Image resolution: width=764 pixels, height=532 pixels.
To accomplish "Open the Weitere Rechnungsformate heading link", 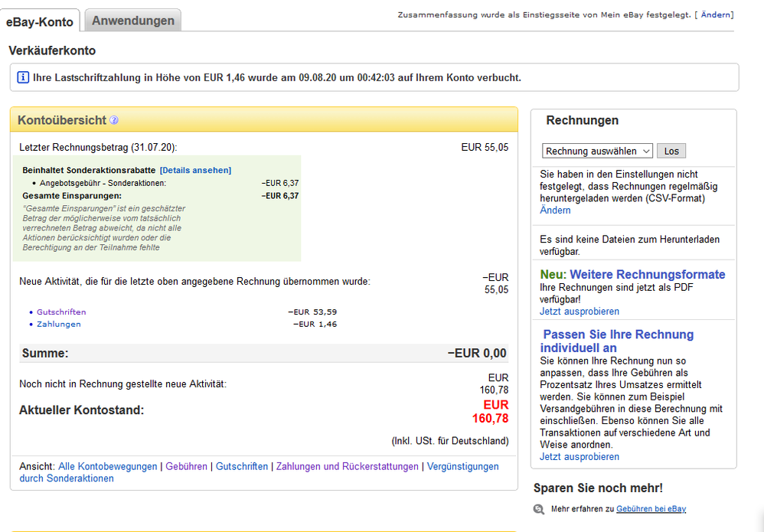I will (x=648, y=274).
